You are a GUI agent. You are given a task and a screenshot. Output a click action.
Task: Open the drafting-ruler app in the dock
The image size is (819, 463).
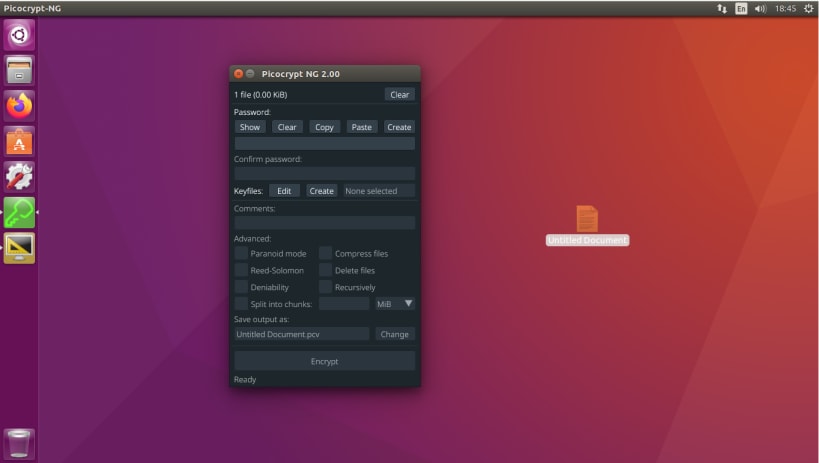tap(19, 248)
